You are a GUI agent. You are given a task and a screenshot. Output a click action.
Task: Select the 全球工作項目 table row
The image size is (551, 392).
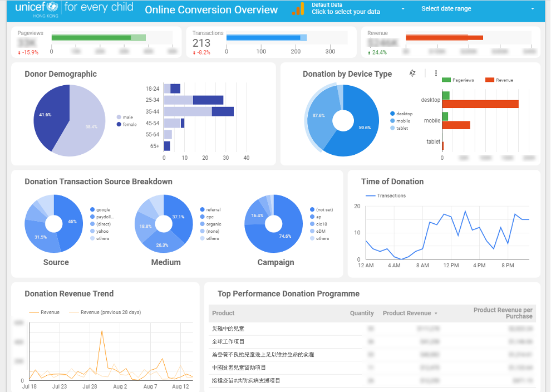tap(372, 341)
